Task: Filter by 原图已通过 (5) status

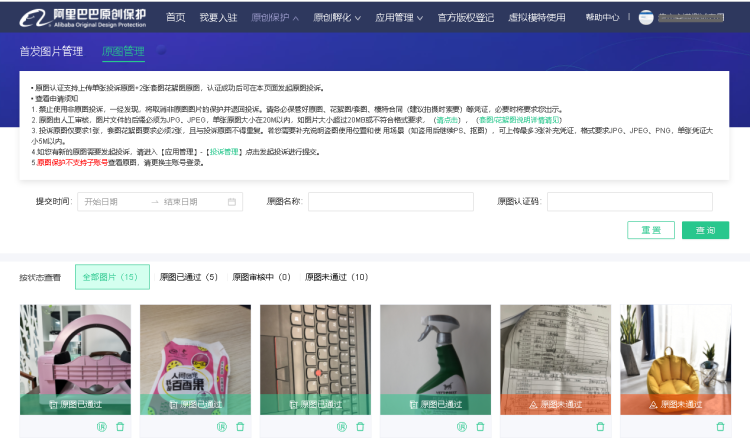Action: (189, 277)
